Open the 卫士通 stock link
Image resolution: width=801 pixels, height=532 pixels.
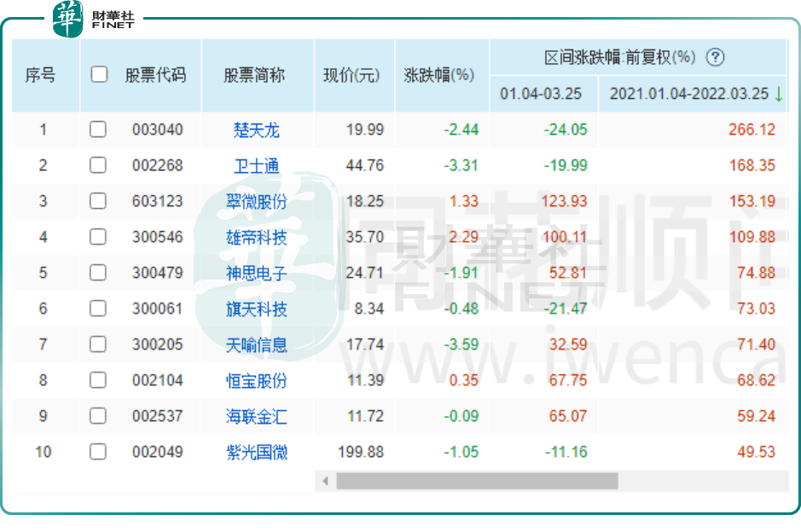click(x=257, y=166)
